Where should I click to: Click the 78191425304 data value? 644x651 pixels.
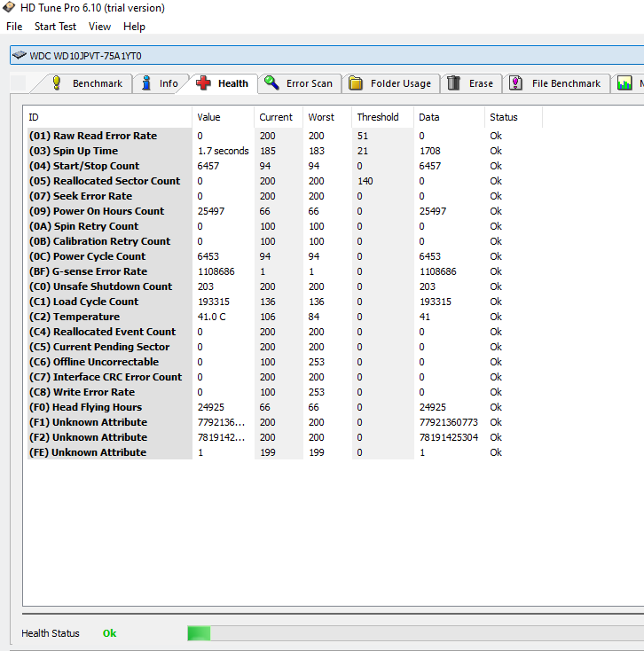click(449, 437)
